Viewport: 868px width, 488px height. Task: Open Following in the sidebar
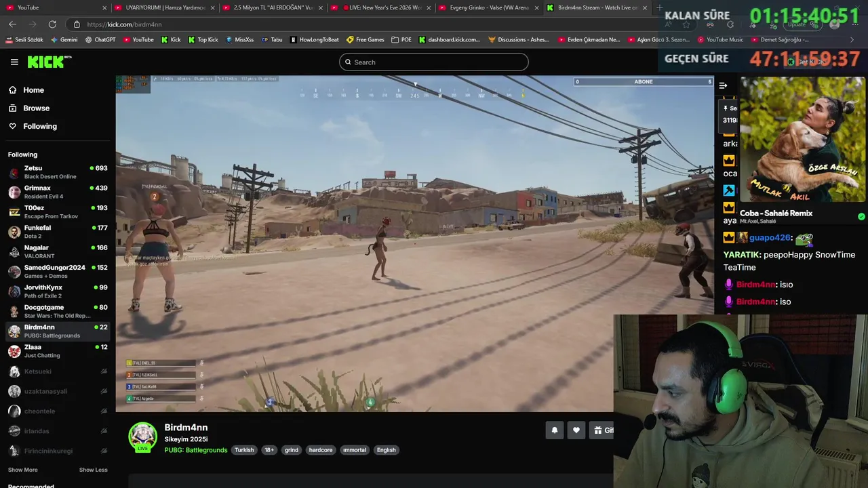(40, 126)
